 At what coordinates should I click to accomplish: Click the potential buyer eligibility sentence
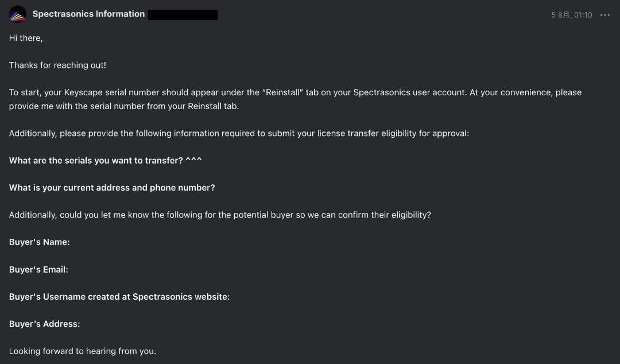pos(220,215)
